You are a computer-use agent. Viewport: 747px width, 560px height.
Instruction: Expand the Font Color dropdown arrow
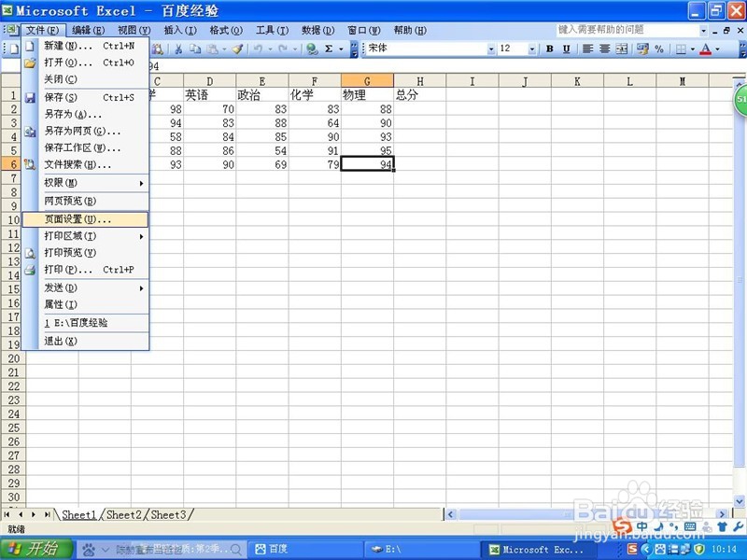coord(717,49)
